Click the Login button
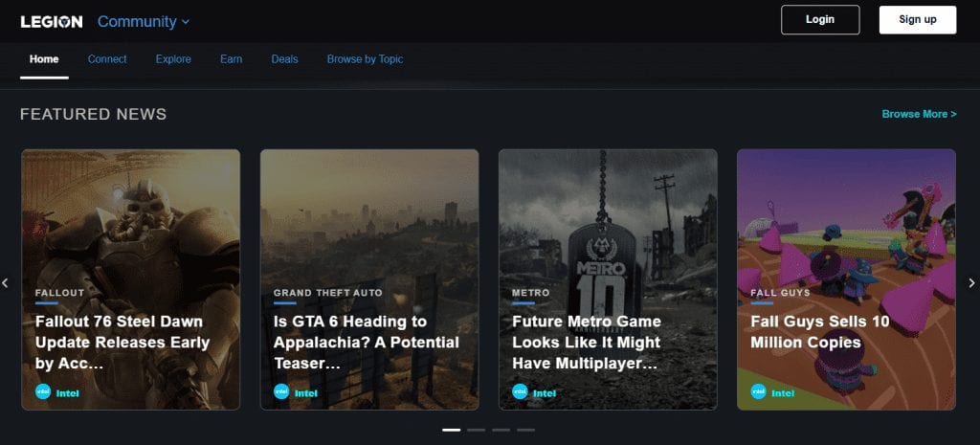The height and width of the screenshot is (445, 980). (820, 20)
